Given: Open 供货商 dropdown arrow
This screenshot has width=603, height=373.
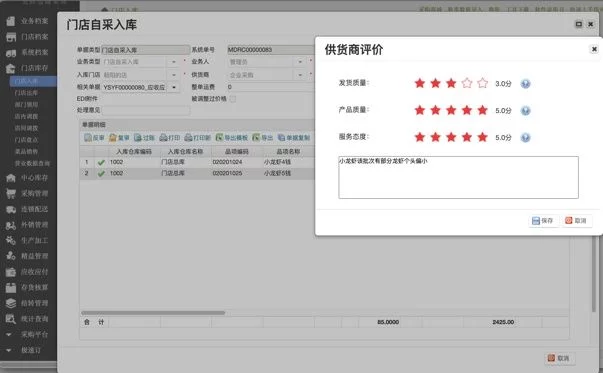Looking at the screenshot, I should [300, 75].
